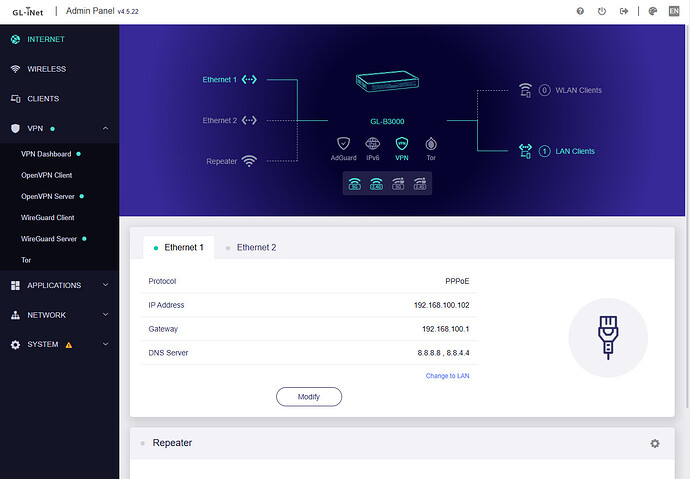The width and height of the screenshot is (690, 479).
Task: Expand the NETWORK sidebar section
Action: tap(104, 315)
